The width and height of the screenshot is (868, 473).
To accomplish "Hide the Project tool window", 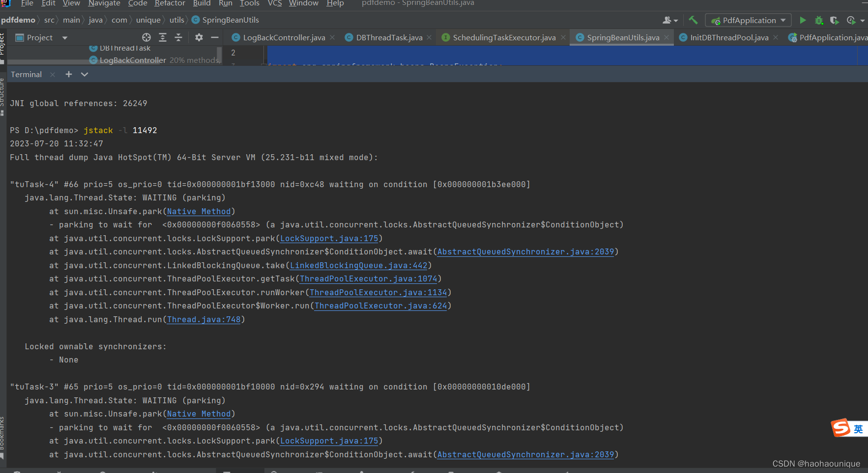I will click(215, 37).
